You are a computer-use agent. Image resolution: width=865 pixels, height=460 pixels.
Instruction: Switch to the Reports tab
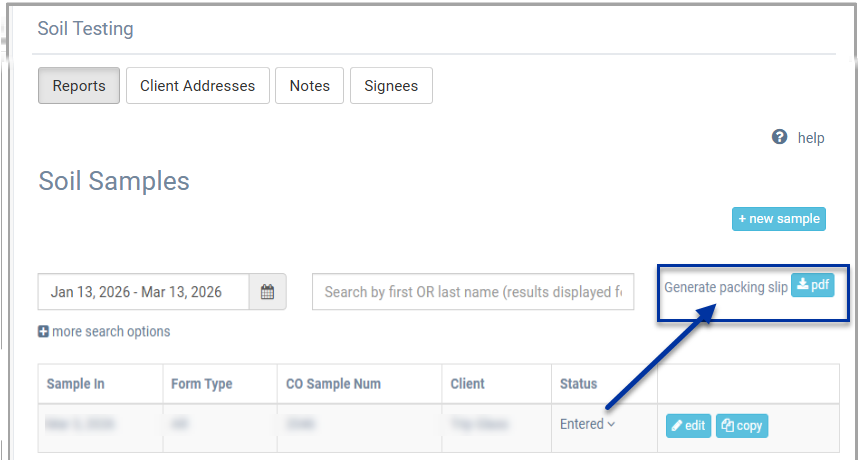click(79, 86)
